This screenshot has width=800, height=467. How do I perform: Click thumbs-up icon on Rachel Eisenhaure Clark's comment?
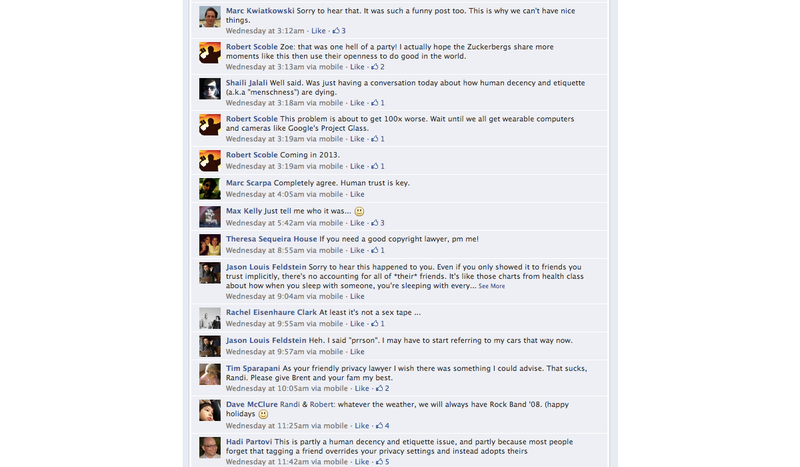point(374,324)
